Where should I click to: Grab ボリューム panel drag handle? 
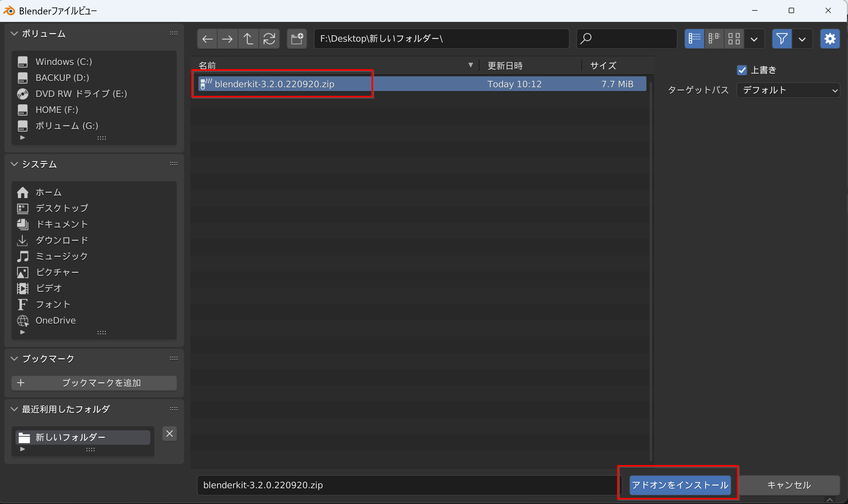pos(174,33)
